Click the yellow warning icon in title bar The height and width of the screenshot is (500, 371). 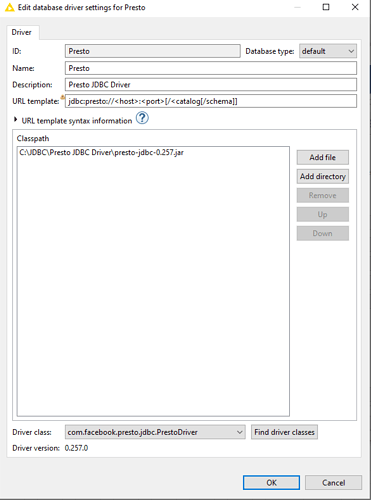click(x=9, y=7)
